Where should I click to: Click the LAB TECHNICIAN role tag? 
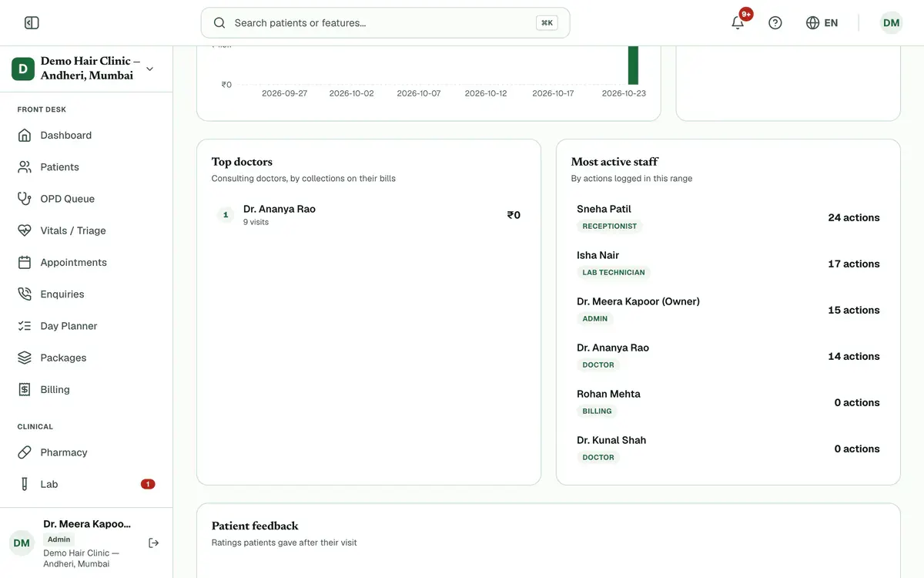coord(614,273)
